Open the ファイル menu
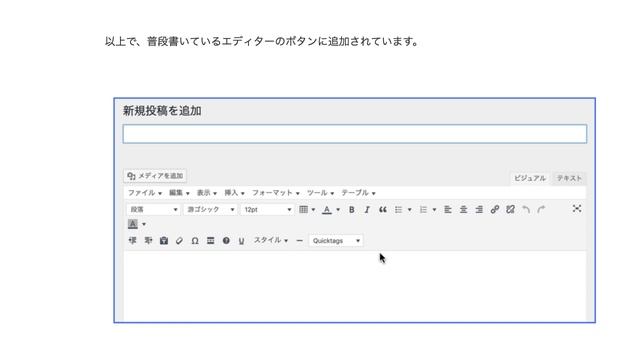640x360 pixels. click(145, 193)
